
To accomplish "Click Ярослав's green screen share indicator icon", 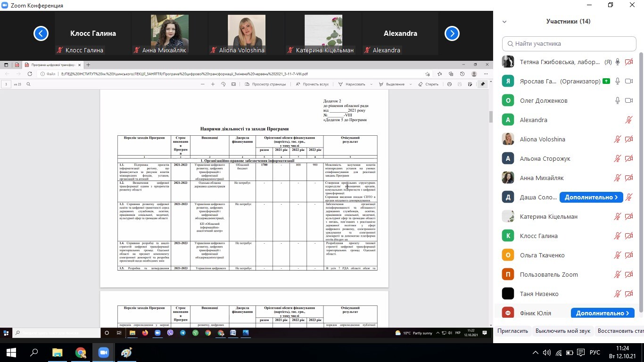I will [606, 81].
